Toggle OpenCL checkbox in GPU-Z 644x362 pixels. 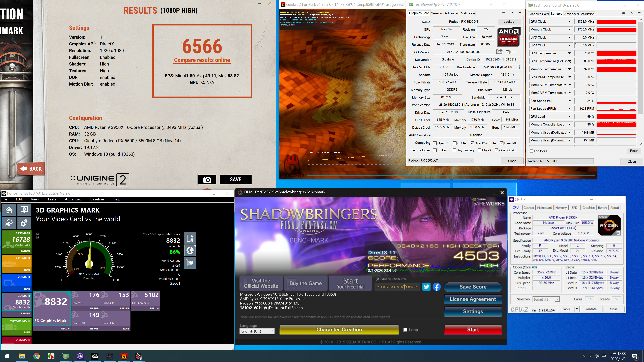[435, 143]
